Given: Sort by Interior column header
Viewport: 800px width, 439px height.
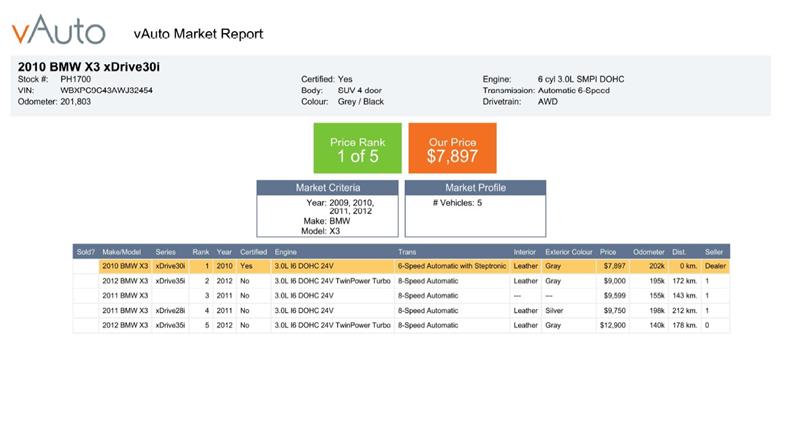Looking at the screenshot, I should click(x=524, y=252).
